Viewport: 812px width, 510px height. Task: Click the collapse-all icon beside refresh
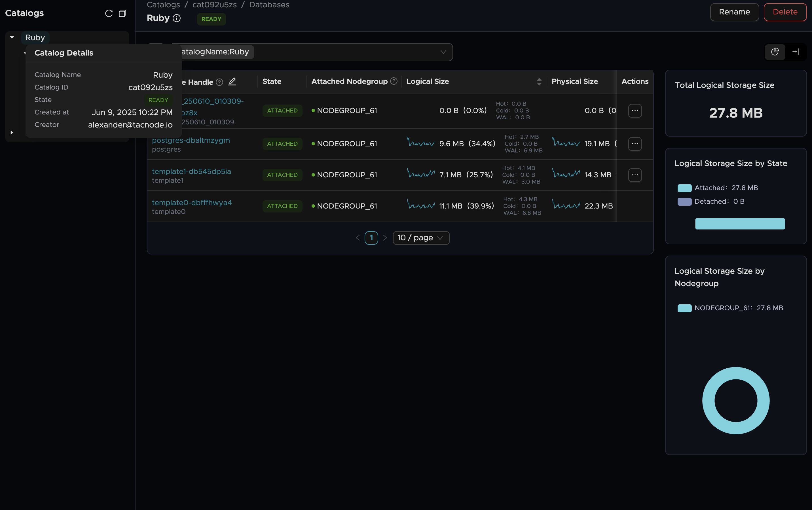click(x=122, y=14)
